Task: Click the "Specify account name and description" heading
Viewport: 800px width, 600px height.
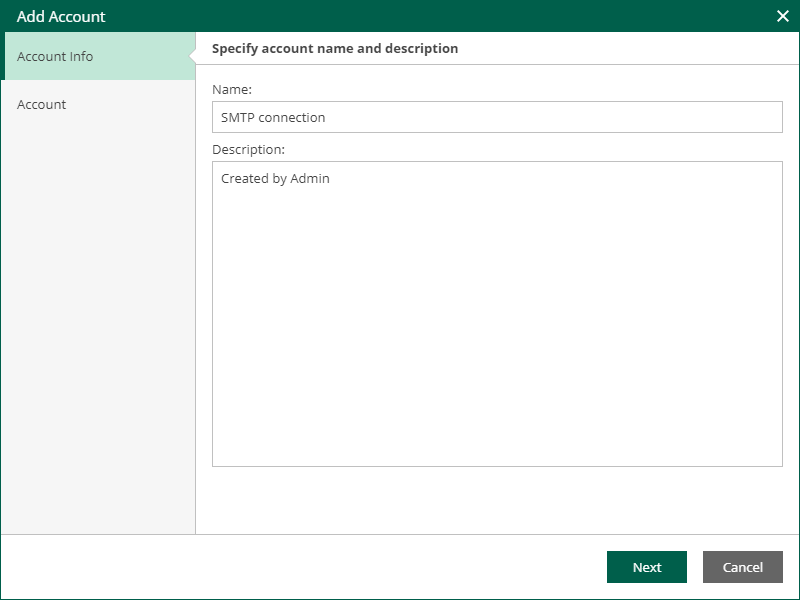Action: [335, 48]
